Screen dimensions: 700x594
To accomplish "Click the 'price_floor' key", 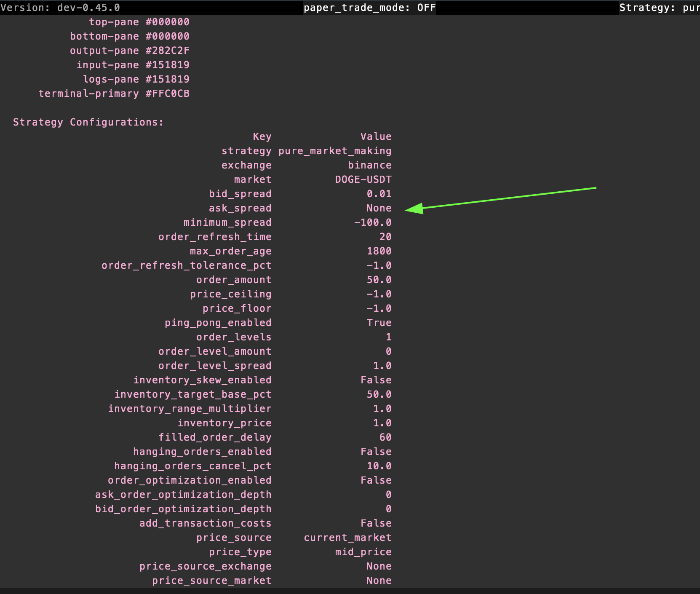I will point(237,308).
